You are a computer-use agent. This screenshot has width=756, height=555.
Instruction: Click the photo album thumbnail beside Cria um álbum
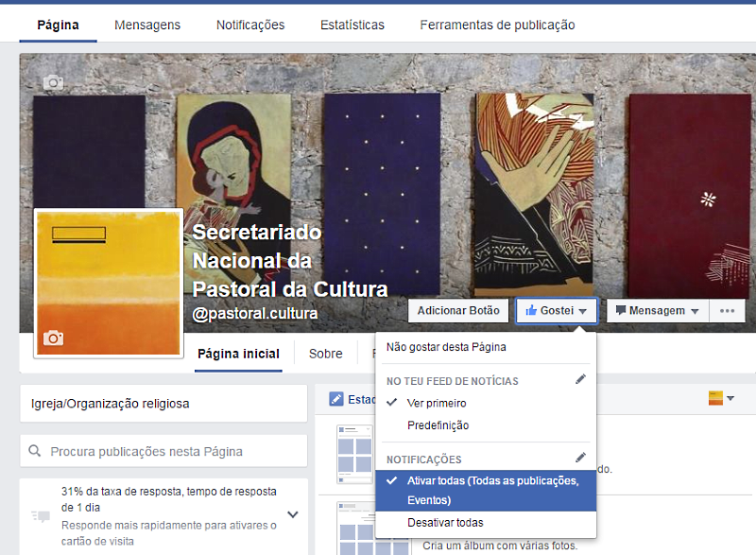point(374,529)
